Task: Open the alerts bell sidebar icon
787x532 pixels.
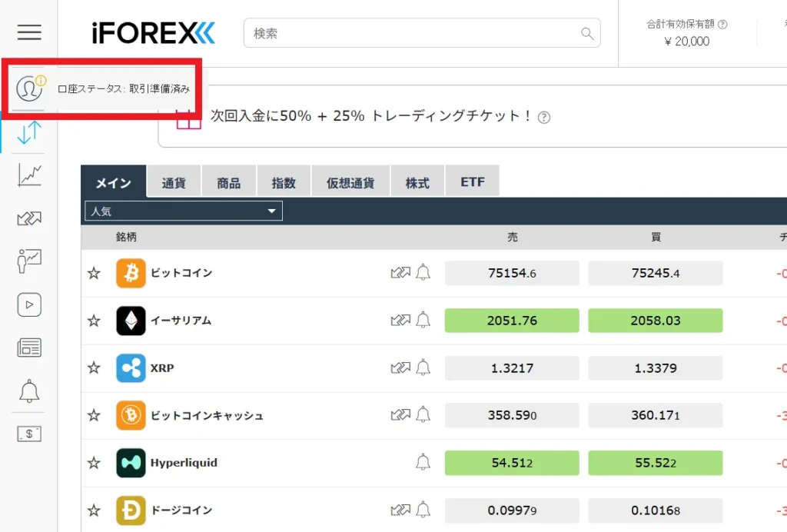Action: point(29,391)
